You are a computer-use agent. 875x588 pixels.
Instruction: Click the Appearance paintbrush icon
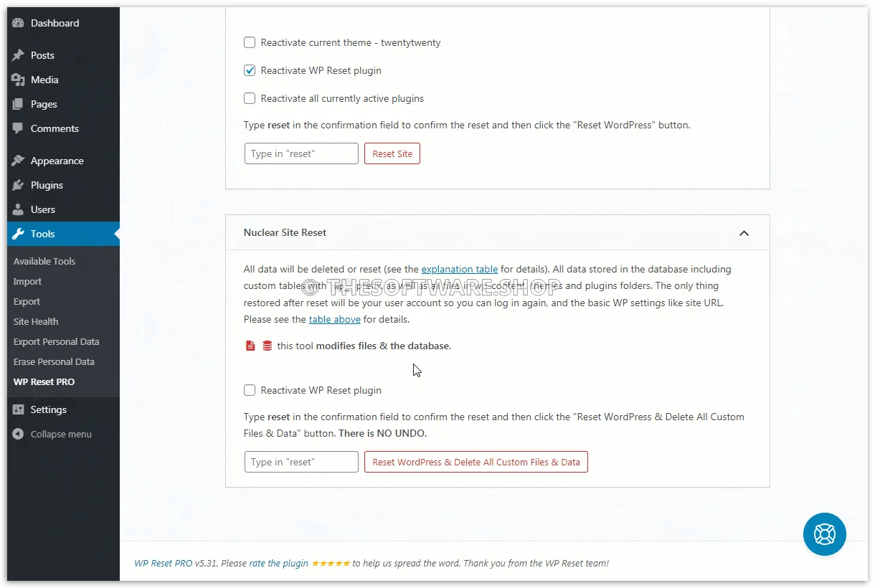(x=18, y=161)
